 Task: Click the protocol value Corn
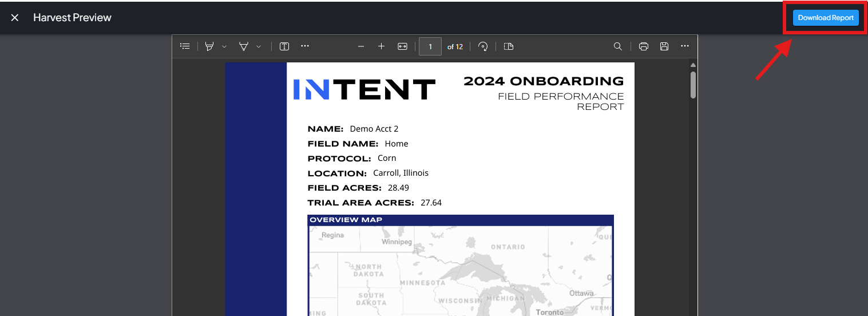[x=387, y=158]
